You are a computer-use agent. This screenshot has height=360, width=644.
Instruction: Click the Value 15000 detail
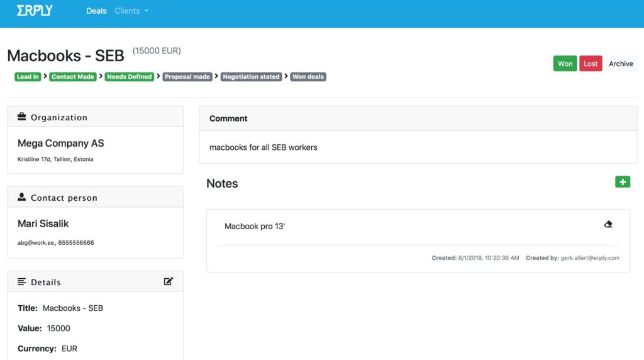44,329
